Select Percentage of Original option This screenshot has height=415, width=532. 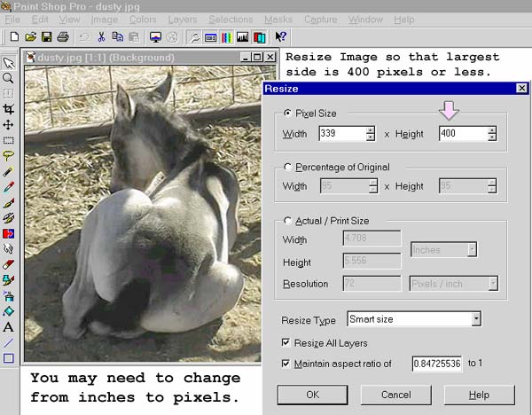pyautogui.click(x=287, y=167)
